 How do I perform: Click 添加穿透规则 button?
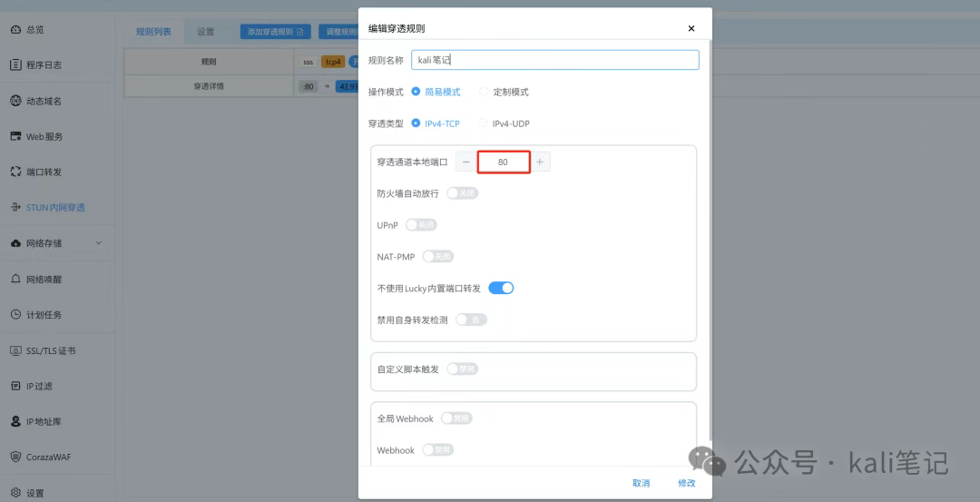tap(276, 32)
